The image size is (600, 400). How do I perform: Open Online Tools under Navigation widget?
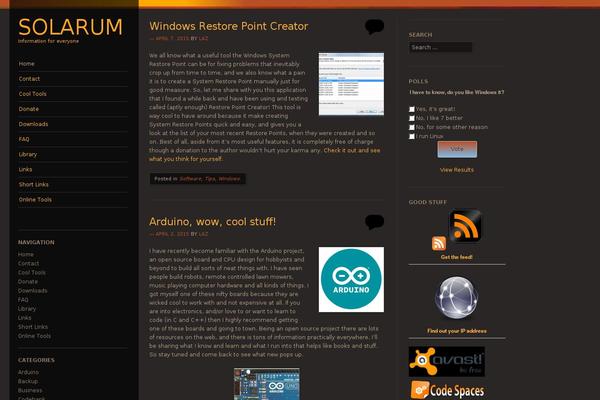34,336
